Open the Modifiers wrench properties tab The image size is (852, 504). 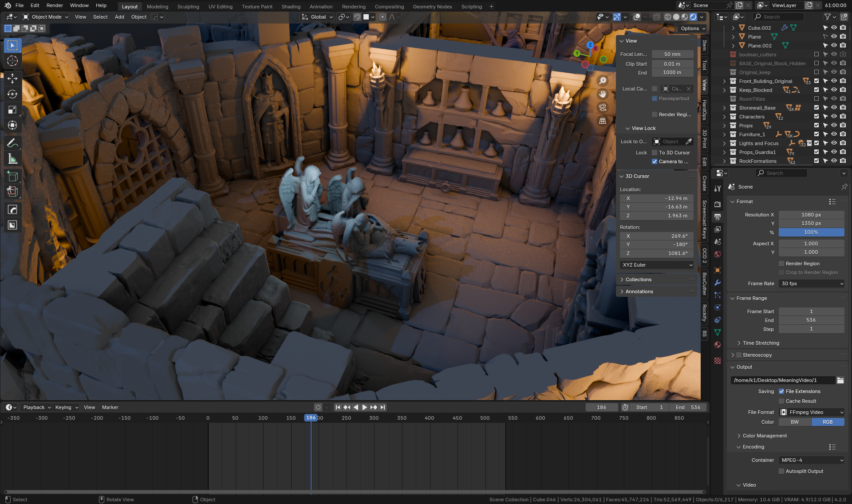718,283
